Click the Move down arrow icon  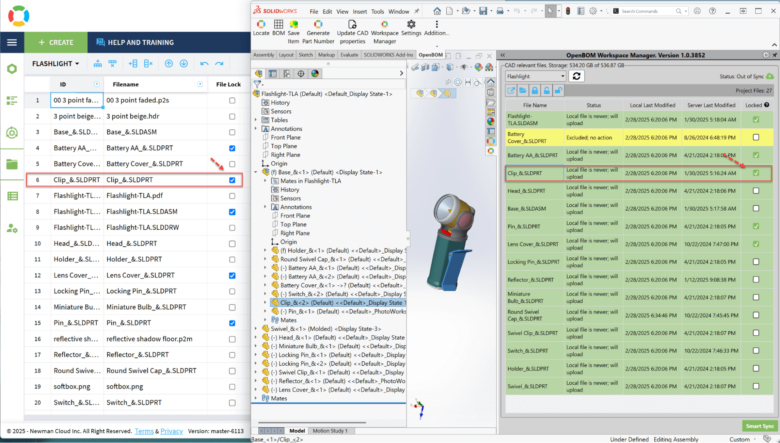(184, 64)
